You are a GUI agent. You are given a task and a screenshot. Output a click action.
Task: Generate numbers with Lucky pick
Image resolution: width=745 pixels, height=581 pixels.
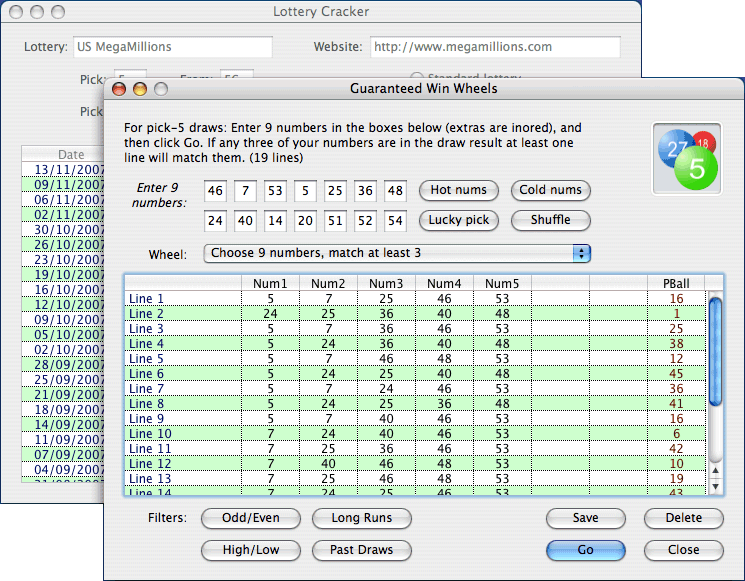click(x=459, y=220)
